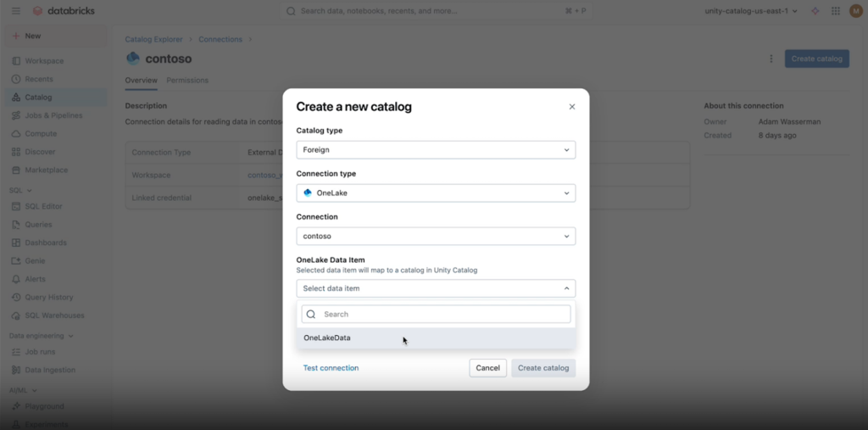This screenshot has width=868, height=430.
Task: Open the Connection type OneLake dropdown
Action: coord(436,193)
